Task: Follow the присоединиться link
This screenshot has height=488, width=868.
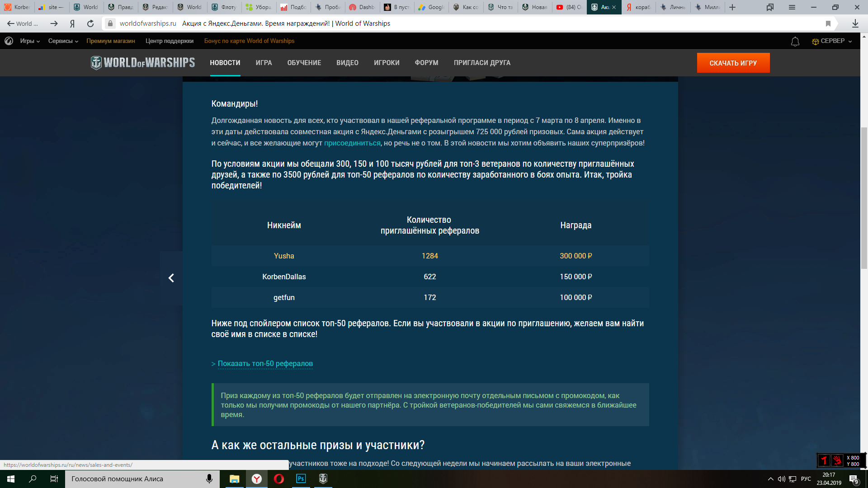Action: point(352,143)
